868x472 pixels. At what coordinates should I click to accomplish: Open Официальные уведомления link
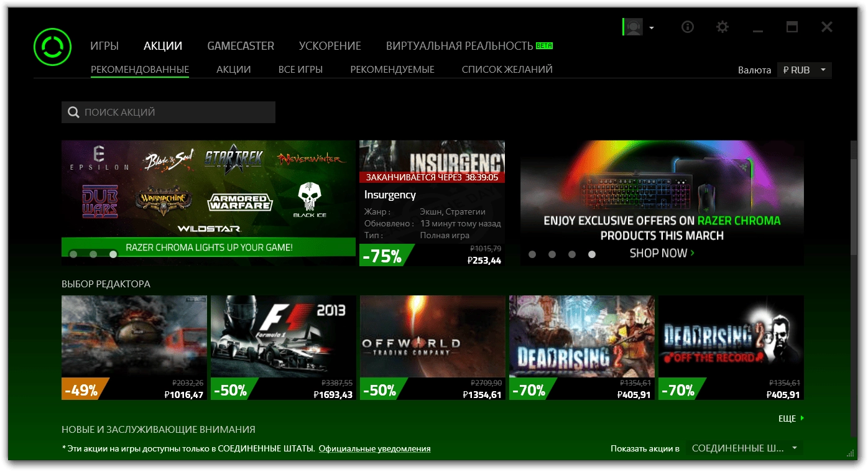[374, 448]
